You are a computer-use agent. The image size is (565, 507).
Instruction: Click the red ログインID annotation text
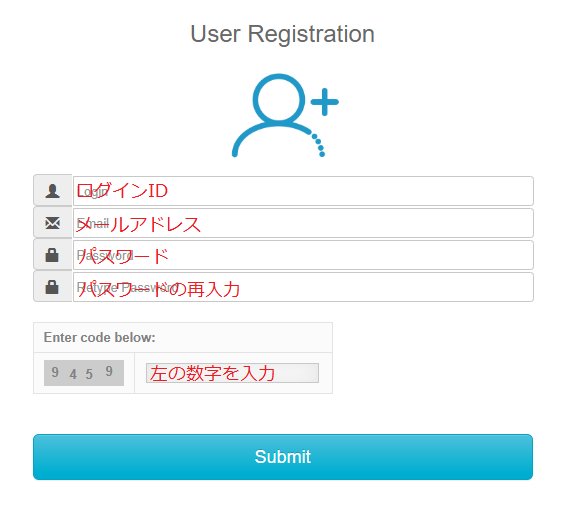coord(123,191)
